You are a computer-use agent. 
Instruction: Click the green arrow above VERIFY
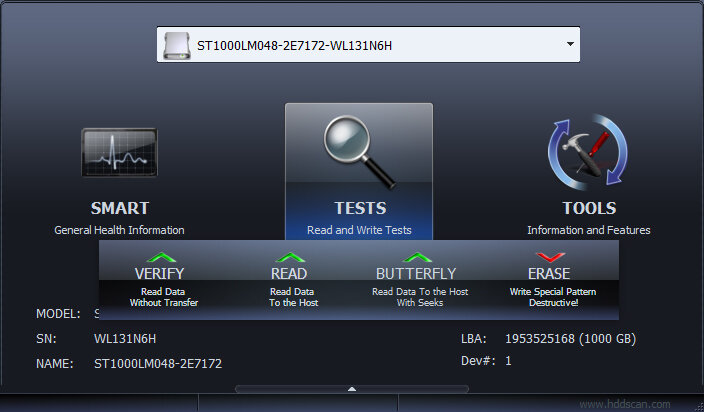(162, 257)
